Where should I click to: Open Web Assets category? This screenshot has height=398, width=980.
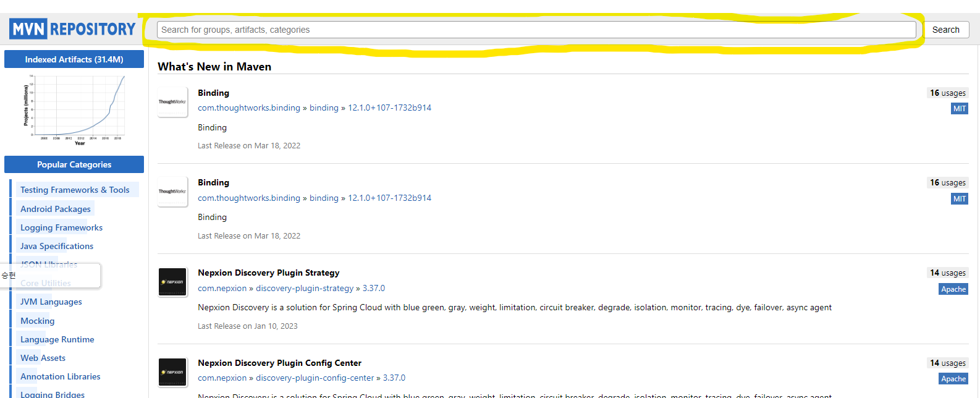pos(43,358)
